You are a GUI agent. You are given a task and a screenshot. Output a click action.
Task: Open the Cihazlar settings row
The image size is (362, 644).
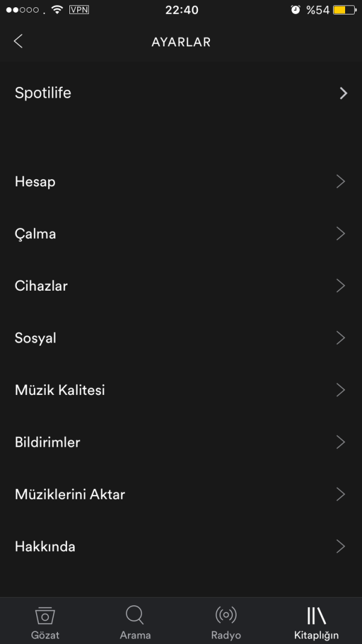pos(181,286)
